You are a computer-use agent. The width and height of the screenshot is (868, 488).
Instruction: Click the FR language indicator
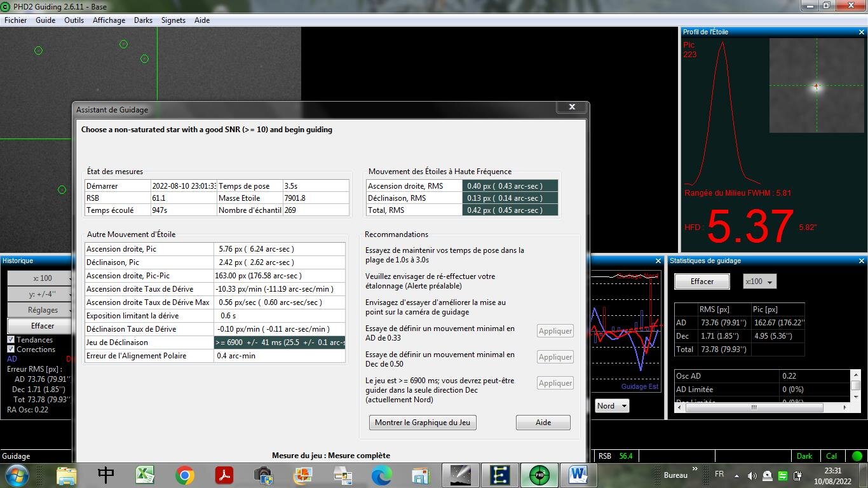click(x=719, y=475)
